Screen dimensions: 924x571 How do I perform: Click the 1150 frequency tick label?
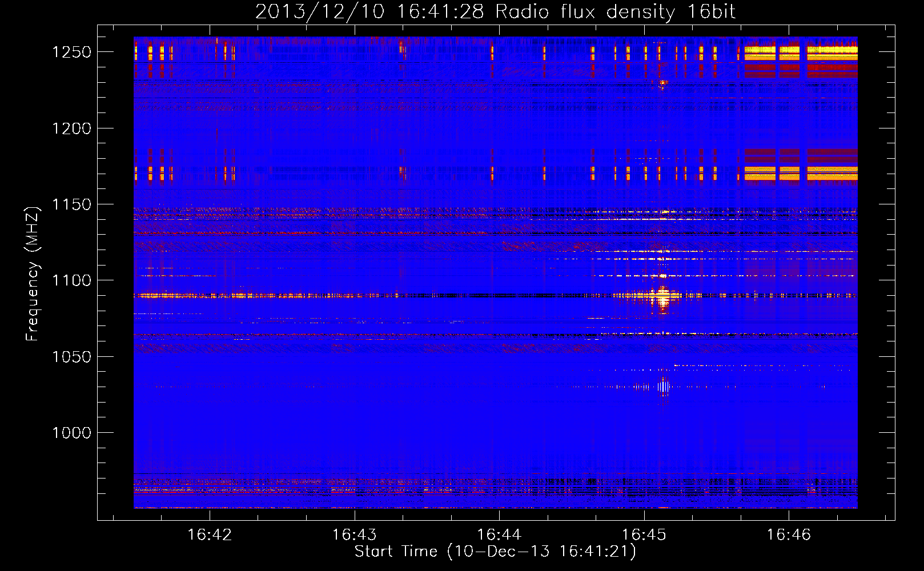pyautogui.click(x=71, y=204)
